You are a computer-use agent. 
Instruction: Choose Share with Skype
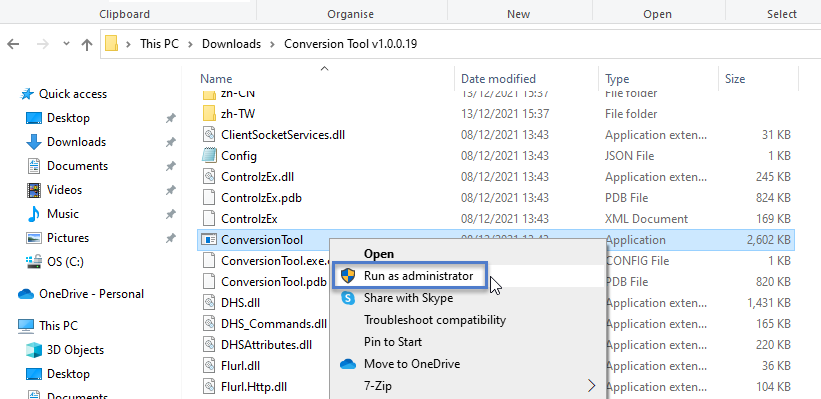pyautogui.click(x=467, y=298)
